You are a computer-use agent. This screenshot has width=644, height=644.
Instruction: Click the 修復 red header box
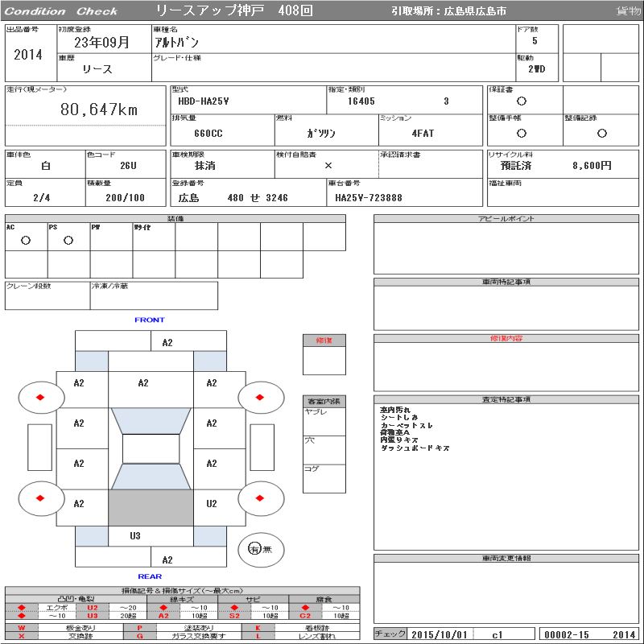coord(324,341)
